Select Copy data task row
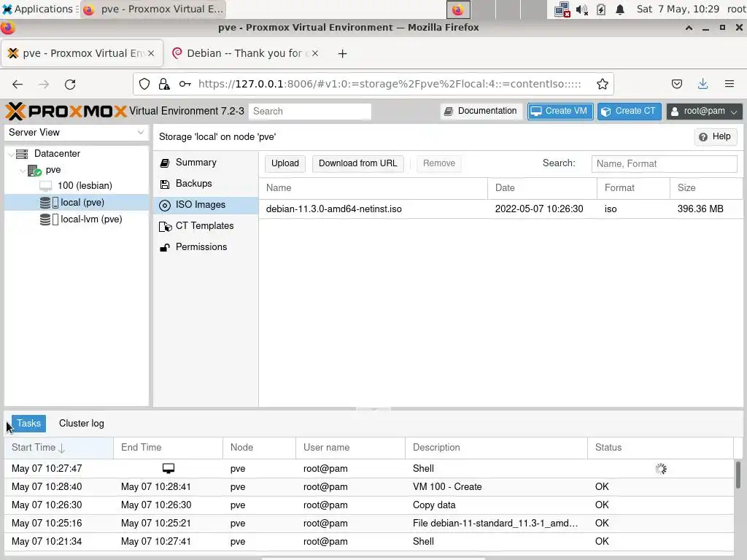 (369, 505)
